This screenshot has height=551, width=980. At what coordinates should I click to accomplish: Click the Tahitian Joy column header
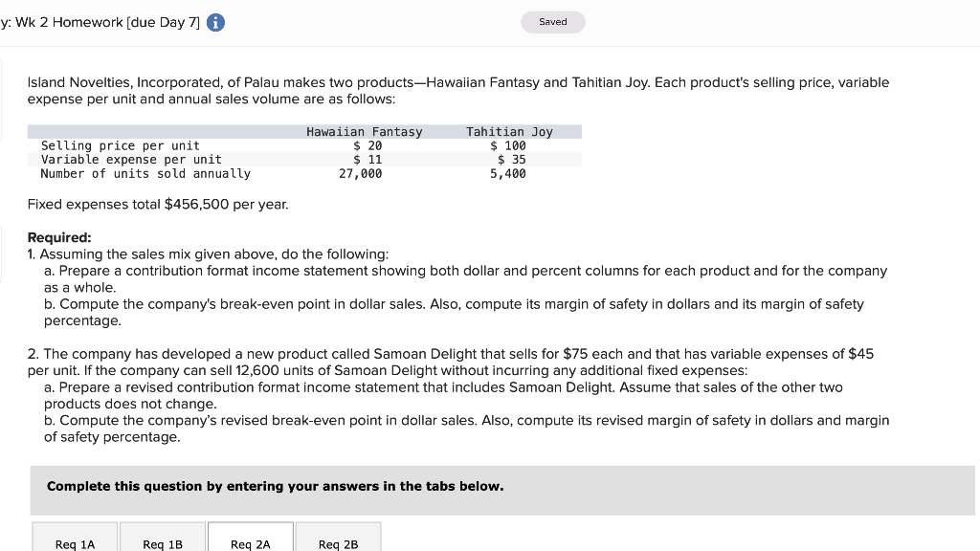[509, 132]
